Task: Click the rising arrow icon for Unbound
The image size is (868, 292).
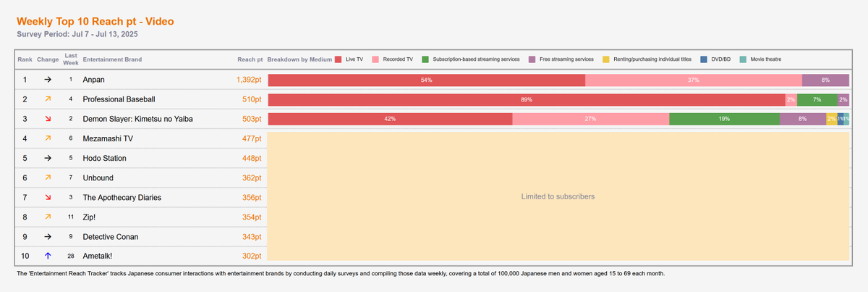Action: pos(48,178)
